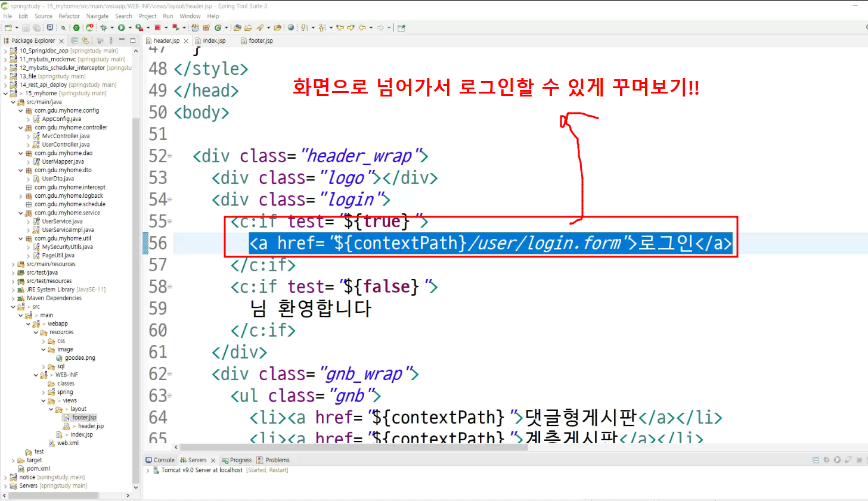This screenshot has width=868, height=501.
Task: Click the Save All toolbar icon
Action: coord(36,27)
